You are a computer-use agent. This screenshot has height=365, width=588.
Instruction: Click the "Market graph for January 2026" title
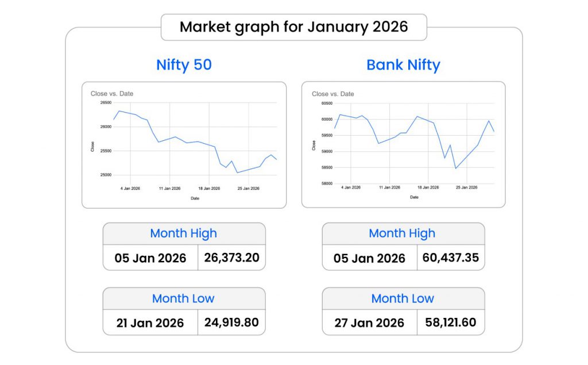click(293, 27)
